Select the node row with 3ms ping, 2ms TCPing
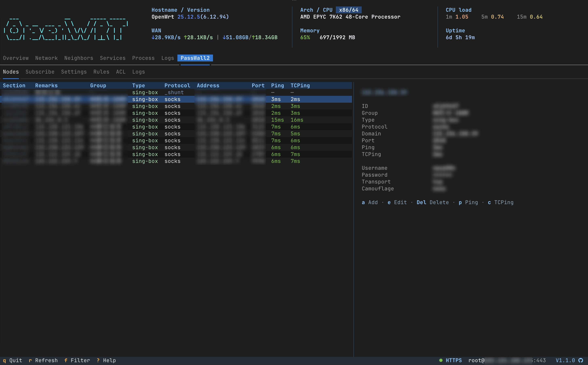The image size is (588, 365). coord(176,99)
